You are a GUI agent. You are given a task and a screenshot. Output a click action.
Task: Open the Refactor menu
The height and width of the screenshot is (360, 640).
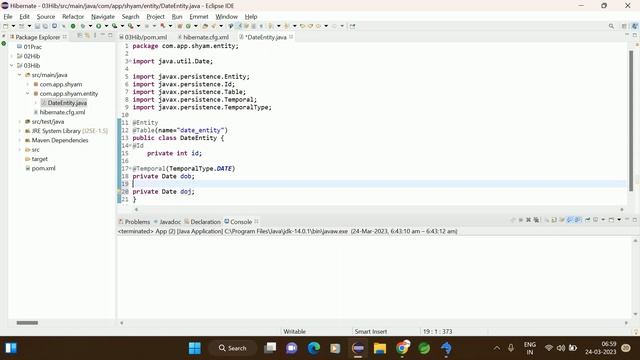coord(73,17)
